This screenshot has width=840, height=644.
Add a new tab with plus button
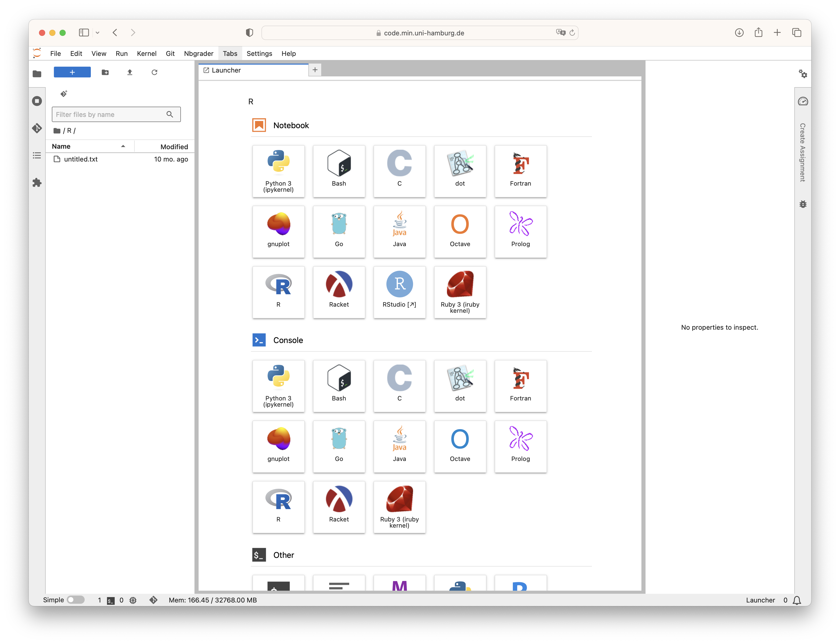[x=315, y=70]
